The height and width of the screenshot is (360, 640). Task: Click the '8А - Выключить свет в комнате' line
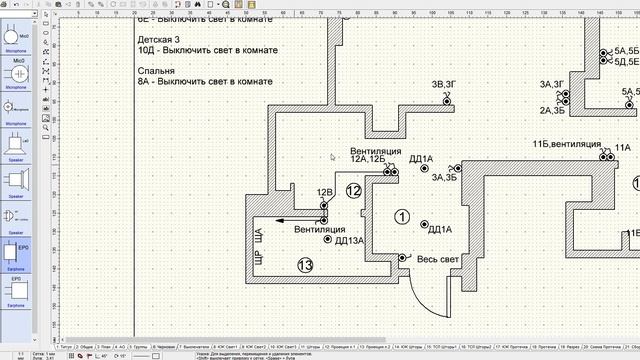tap(205, 82)
